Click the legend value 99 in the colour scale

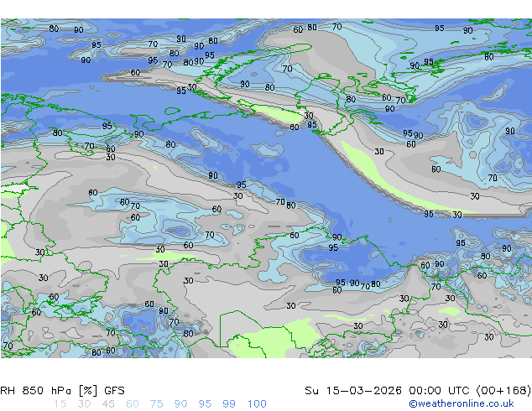coord(229,404)
